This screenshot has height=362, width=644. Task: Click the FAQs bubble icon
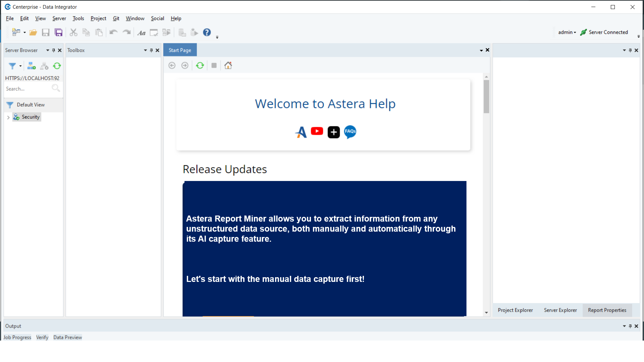pyautogui.click(x=350, y=131)
